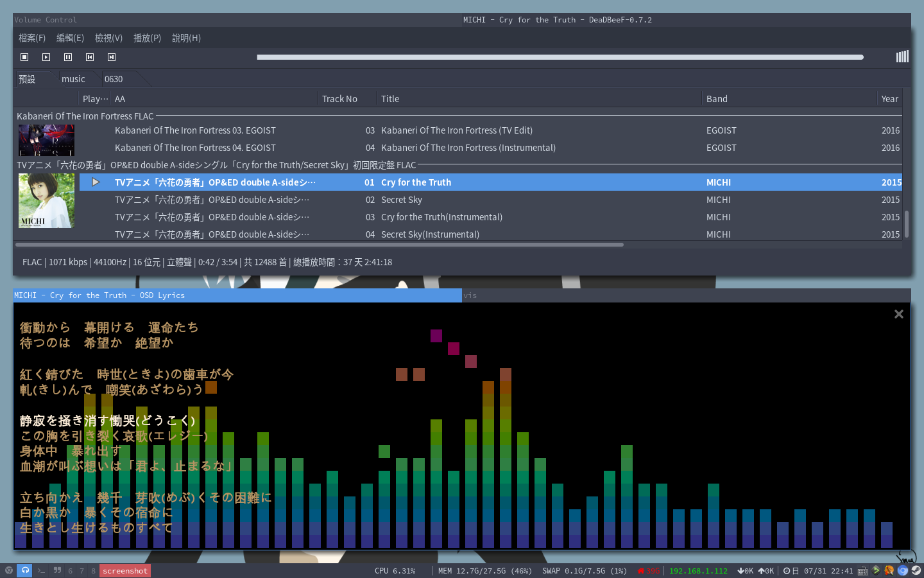This screenshot has height=578, width=924.
Task: Switch to the music playlist tab
Action: click(x=73, y=79)
